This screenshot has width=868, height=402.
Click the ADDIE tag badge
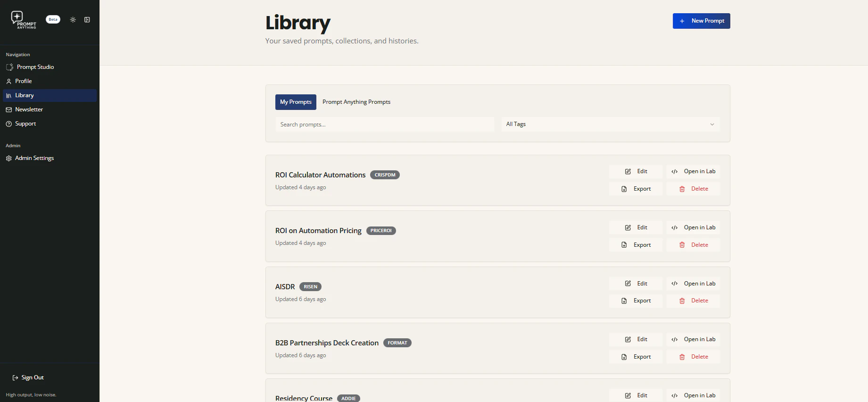coord(348,399)
